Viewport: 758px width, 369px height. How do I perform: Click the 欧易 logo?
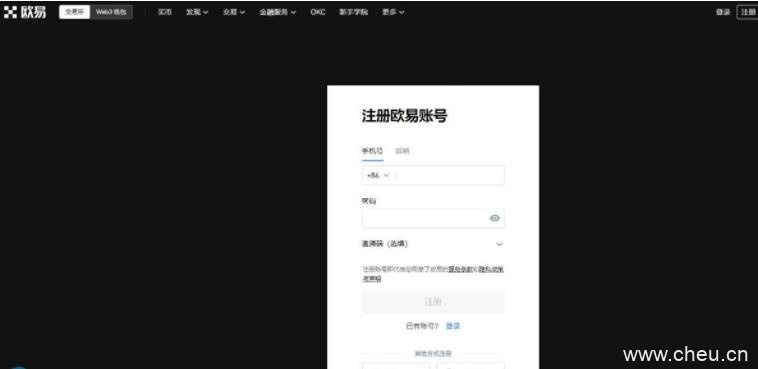[x=25, y=12]
